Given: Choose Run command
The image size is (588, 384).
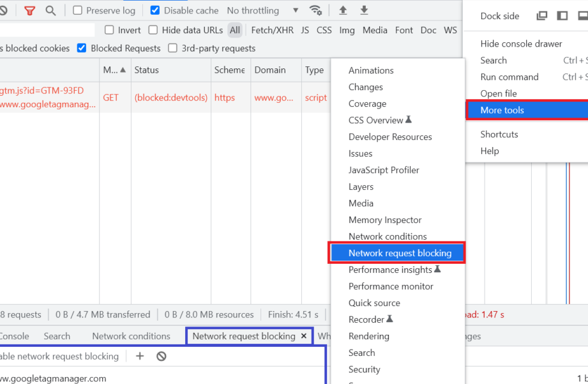Looking at the screenshot, I should [x=527, y=77].
